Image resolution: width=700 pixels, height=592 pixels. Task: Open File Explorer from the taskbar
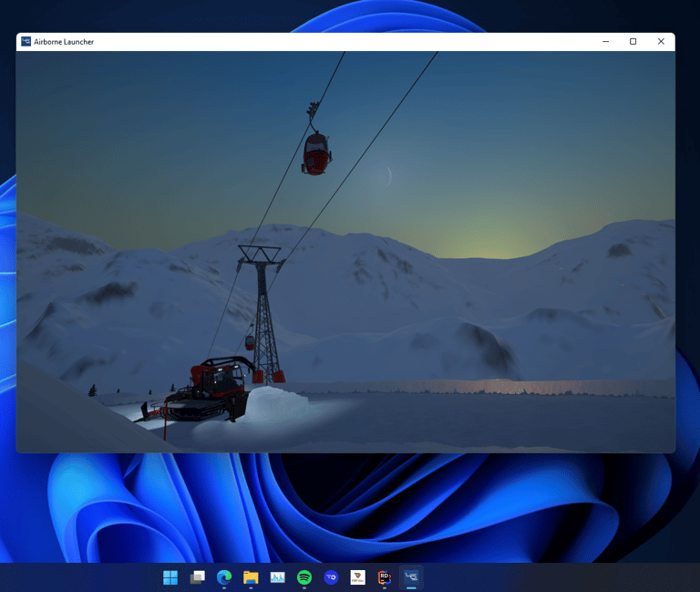pyautogui.click(x=251, y=577)
